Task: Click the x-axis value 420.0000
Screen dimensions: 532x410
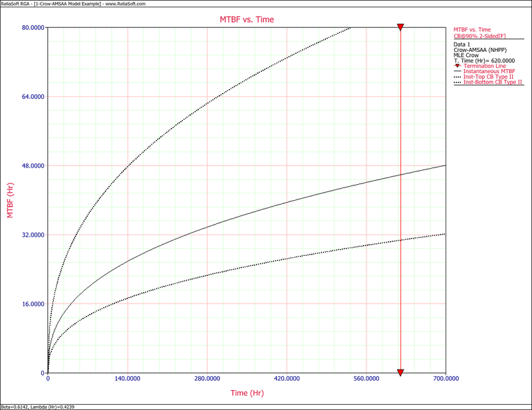Action: (287, 379)
